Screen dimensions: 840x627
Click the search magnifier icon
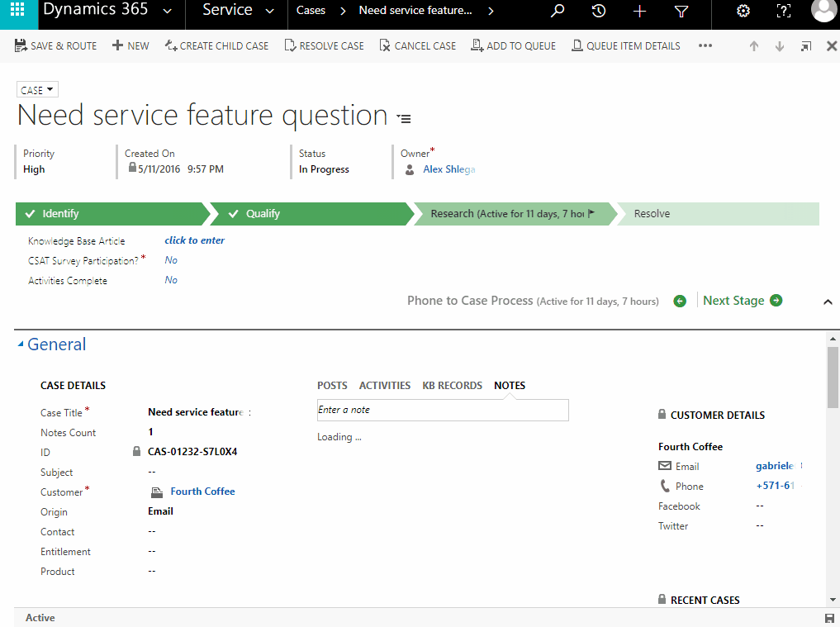pyautogui.click(x=558, y=12)
